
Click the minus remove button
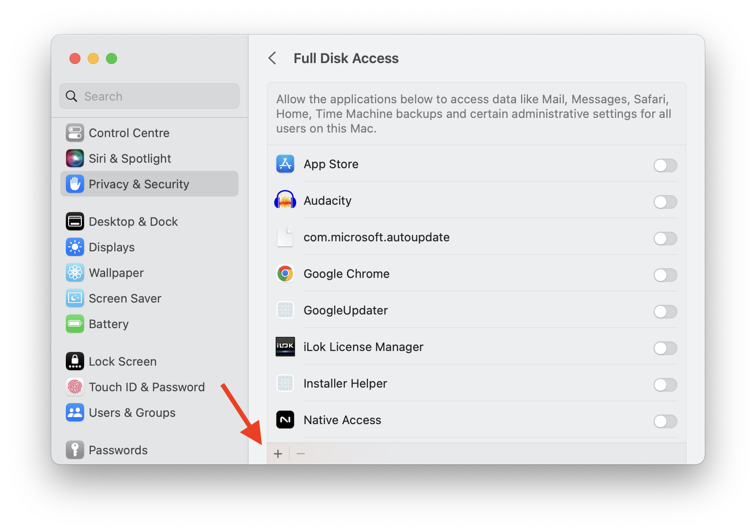(x=301, y=454)
